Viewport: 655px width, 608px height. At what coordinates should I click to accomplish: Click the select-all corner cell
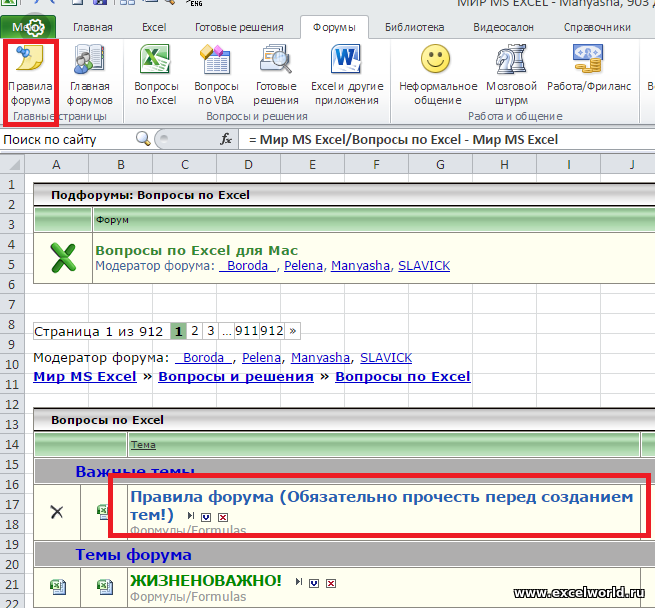(13, 164)
